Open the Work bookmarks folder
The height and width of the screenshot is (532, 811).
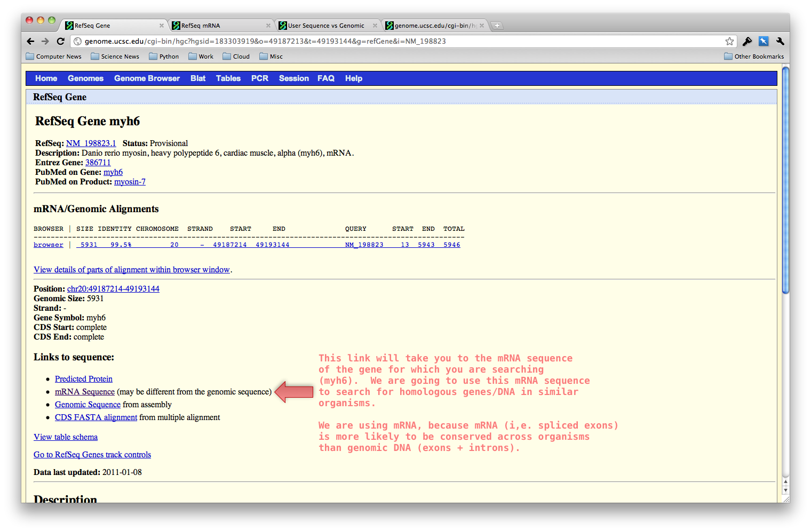pos(201,57)
